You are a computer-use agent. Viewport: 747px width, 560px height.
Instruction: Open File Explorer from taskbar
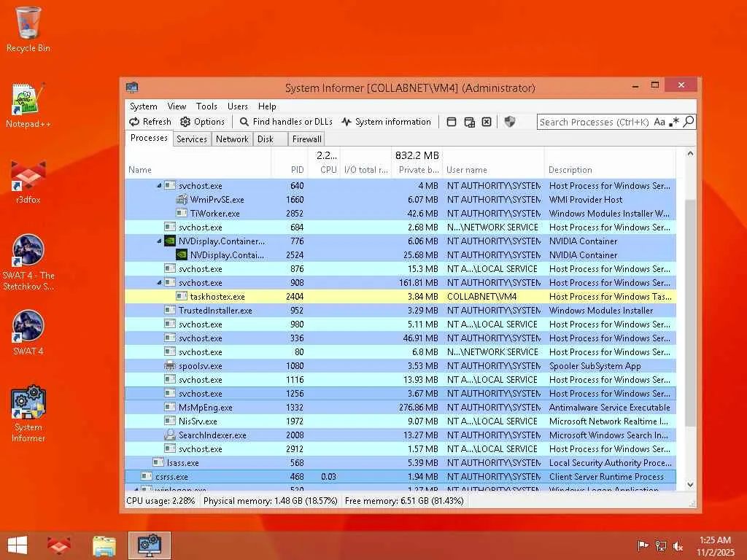coord(104,545)
